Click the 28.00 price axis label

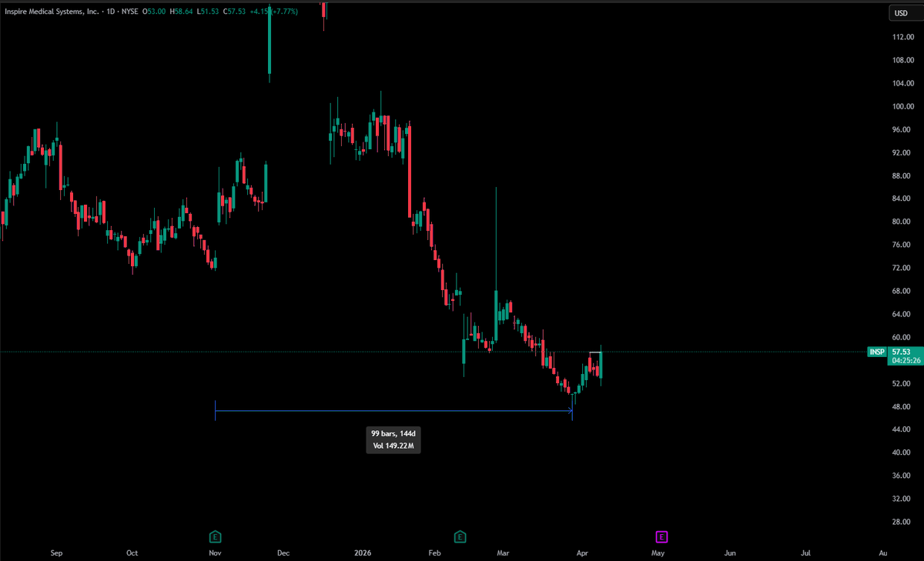tap(902, 522)
